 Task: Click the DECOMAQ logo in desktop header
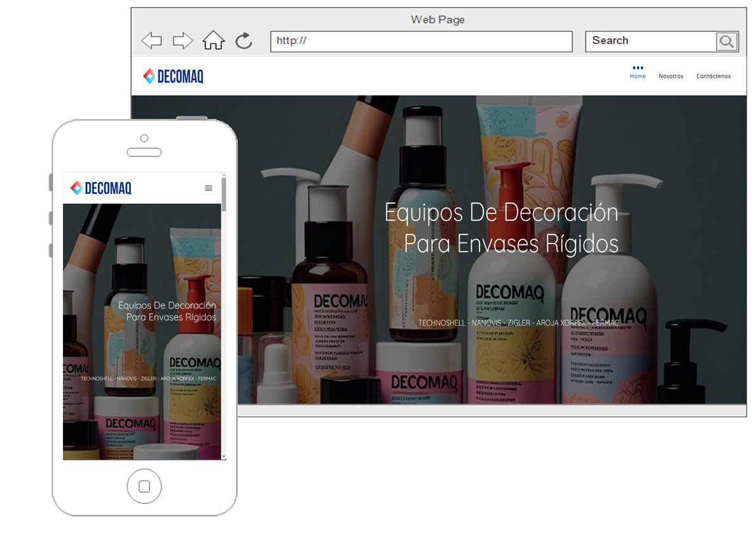point(174,76)
